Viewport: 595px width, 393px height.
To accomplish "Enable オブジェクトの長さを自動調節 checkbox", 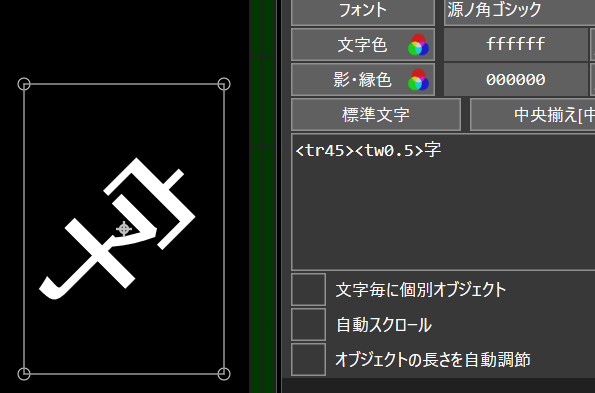I will tap(309, 360).
